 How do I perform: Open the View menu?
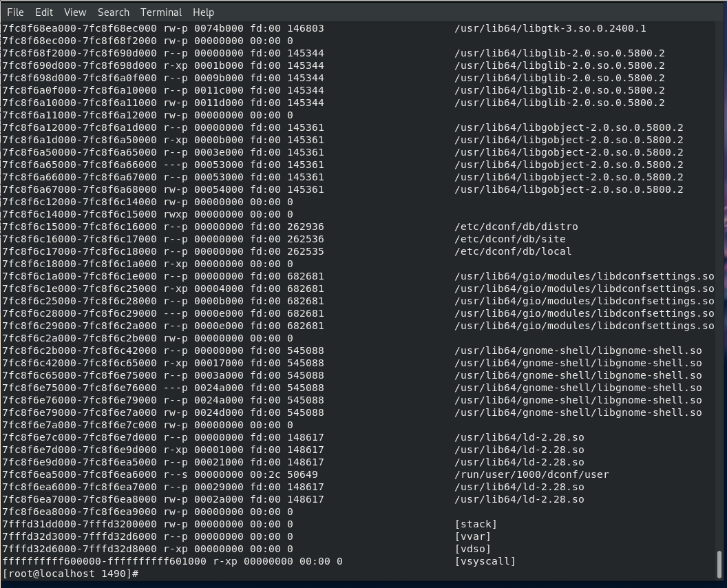75,12
